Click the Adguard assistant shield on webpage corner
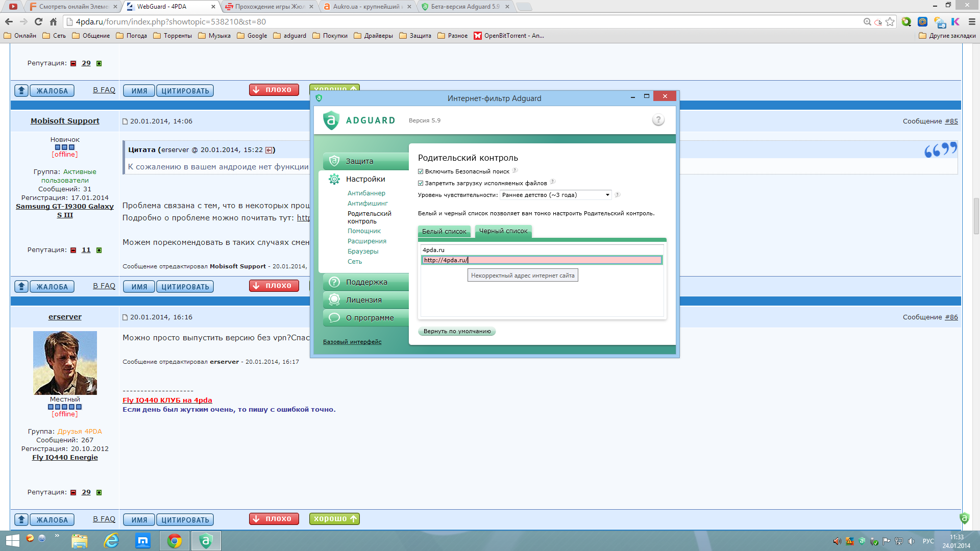 pyautogui.click(x=964, y=518)
